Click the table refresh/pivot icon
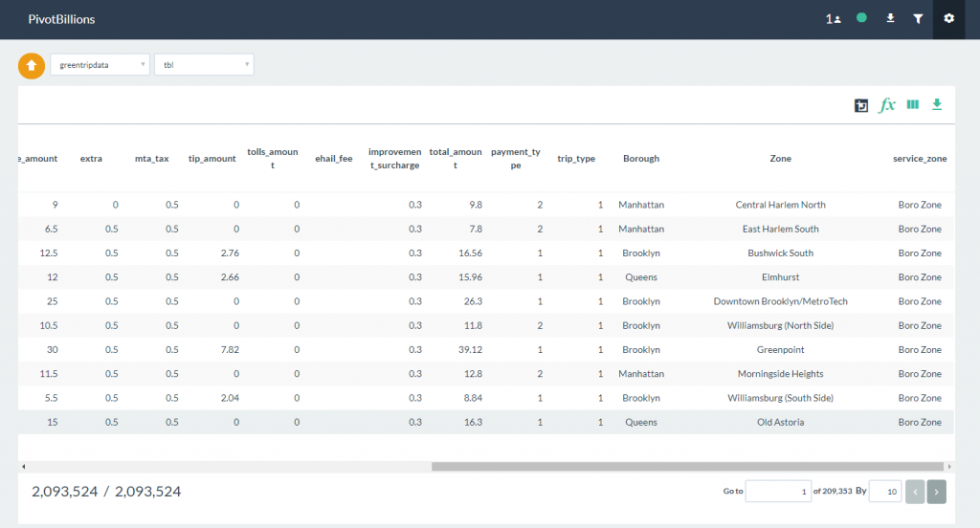This screenshot has height=528, width=980. coord(860,105)
